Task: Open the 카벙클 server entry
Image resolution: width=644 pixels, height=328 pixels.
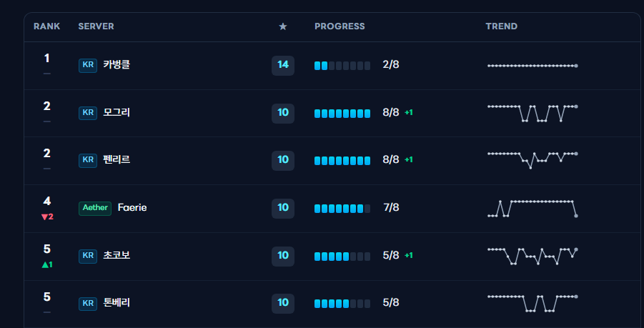Action: (x=117, y=65)
